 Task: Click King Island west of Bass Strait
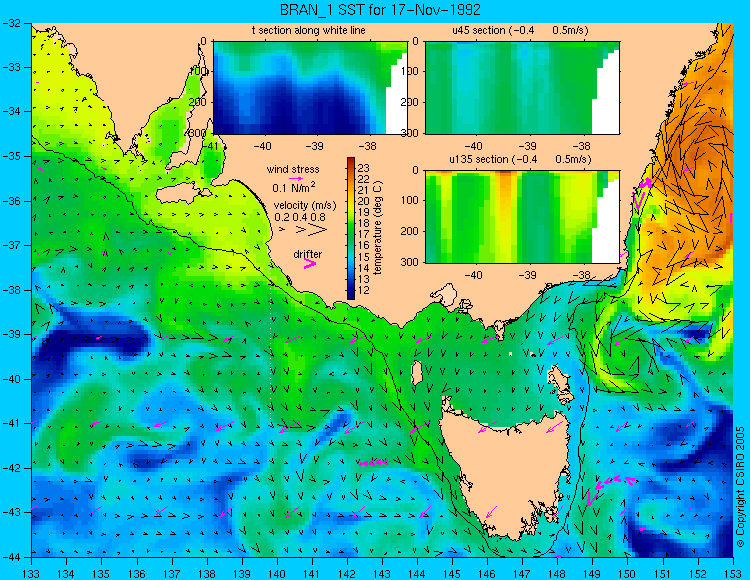(417, 373)
